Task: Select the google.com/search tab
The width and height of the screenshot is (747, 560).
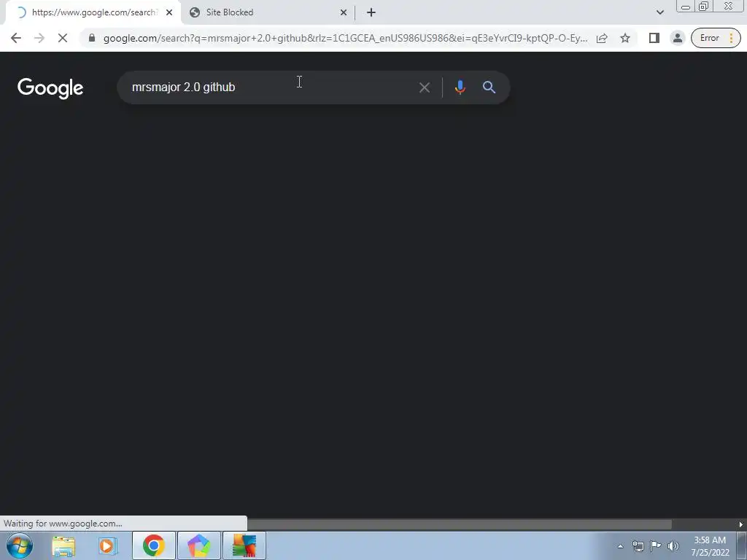Action: (93, 12)
